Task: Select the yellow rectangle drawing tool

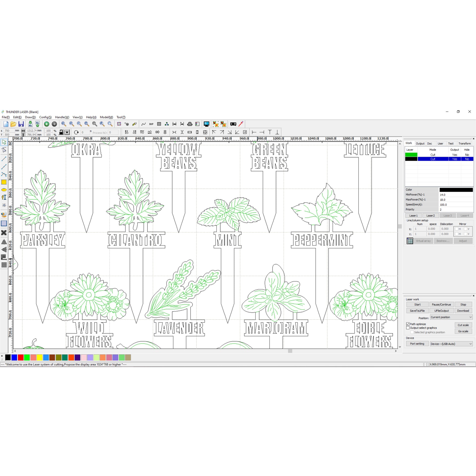Action: click(4, 182)
